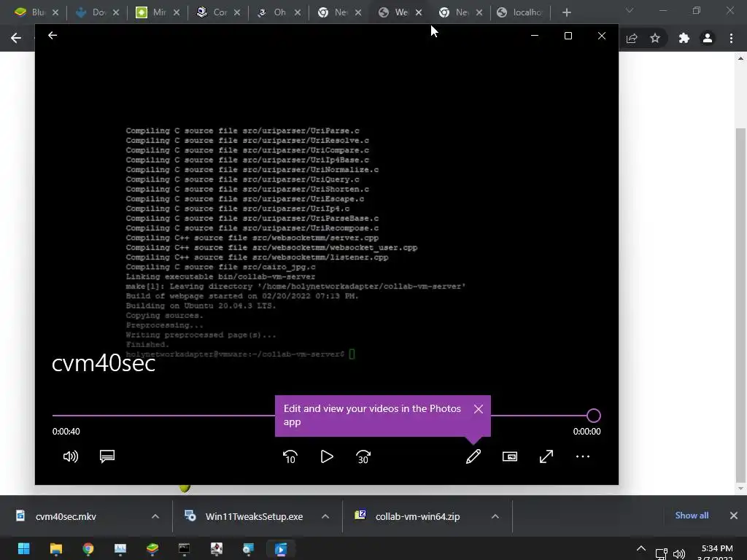Click the cvm40sec video title
This screenshot has height=560, width=747.
coord(104,364)
